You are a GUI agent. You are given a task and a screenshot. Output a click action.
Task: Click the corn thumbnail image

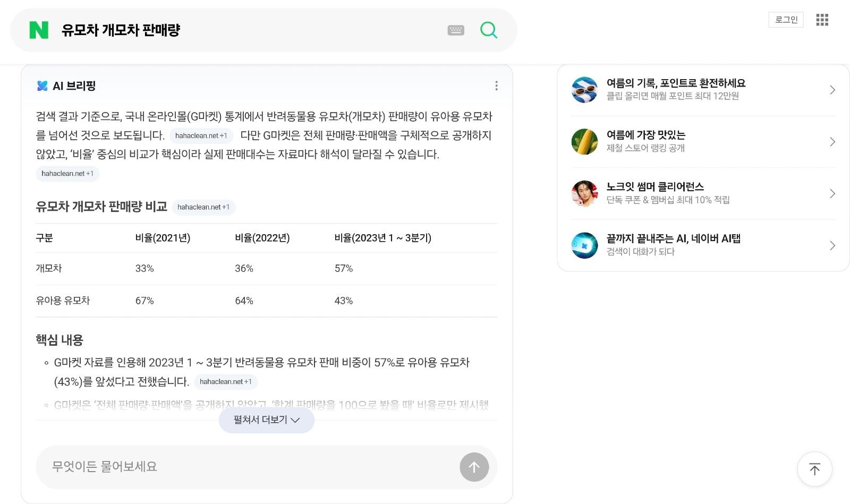click(x=584, y=142)
